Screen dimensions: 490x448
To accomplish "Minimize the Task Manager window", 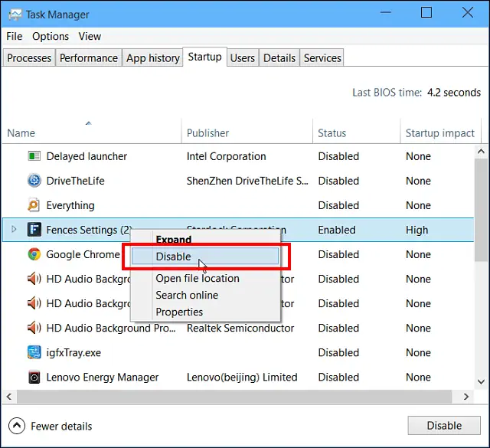I will click(386, 12).
